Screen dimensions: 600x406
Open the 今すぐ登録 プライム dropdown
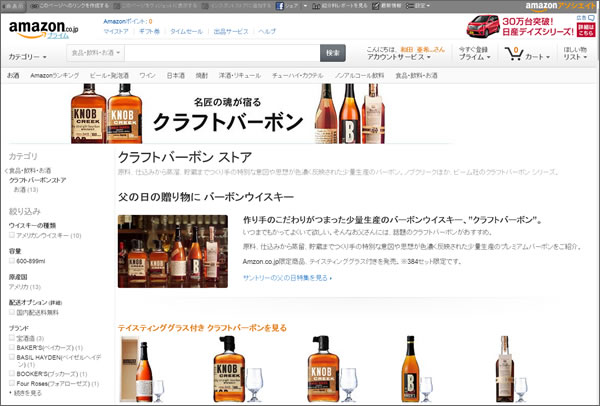[x=474, y=53]
